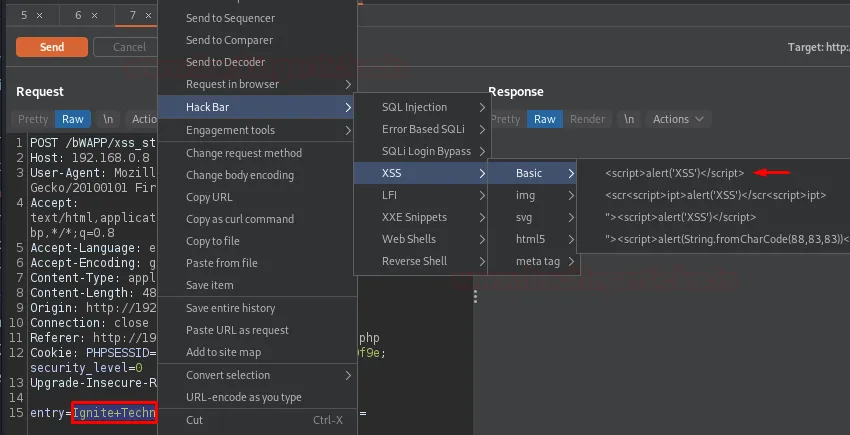Toggle \n display in Response panel
Viewport: 850px width, 435px height.
point(628,119)
